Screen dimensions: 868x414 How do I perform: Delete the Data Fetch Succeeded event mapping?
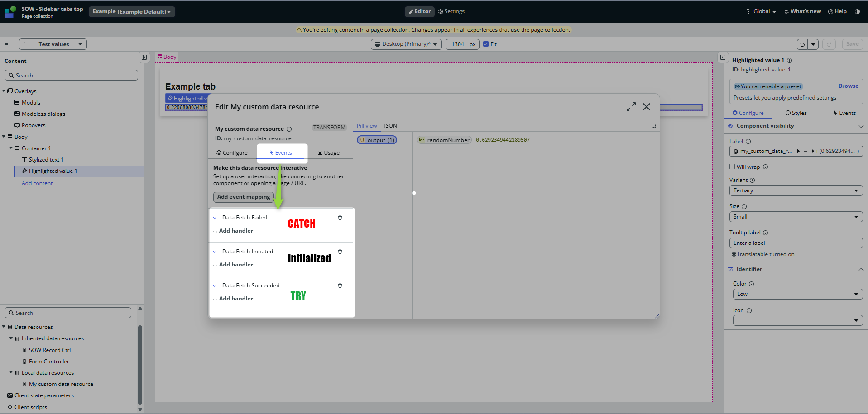(340, 286)
